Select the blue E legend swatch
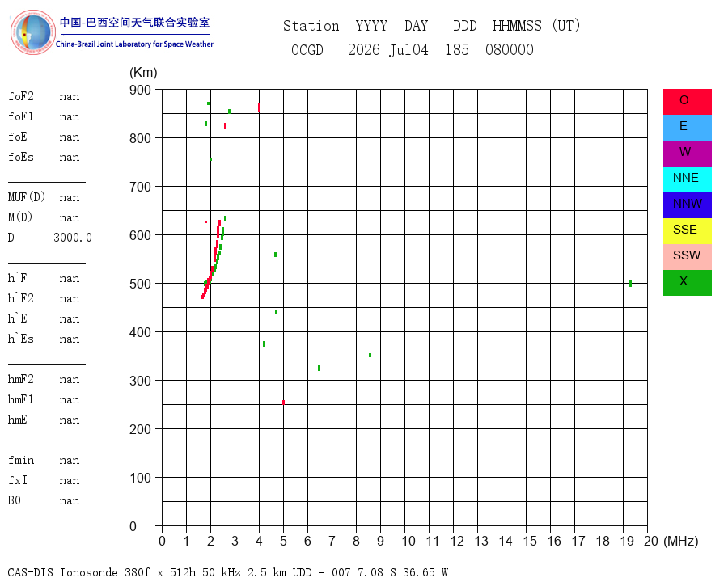This screenshot has width=728, height=582. click(687, 128)
